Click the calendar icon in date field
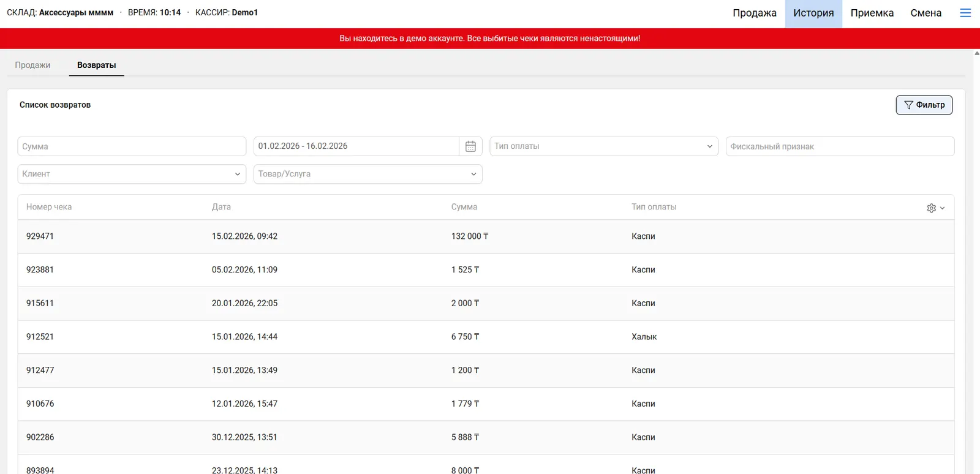Screen dimensions: 980x474 click(x=470, y=146)
